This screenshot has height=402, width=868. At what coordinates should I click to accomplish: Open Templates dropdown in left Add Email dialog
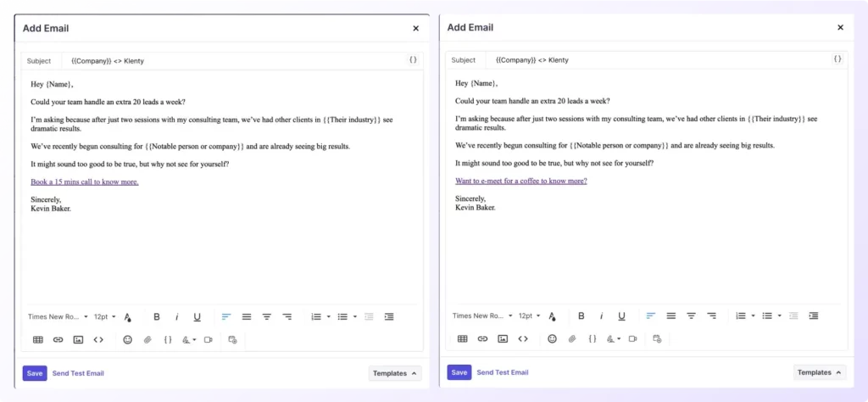click(395, 373)
